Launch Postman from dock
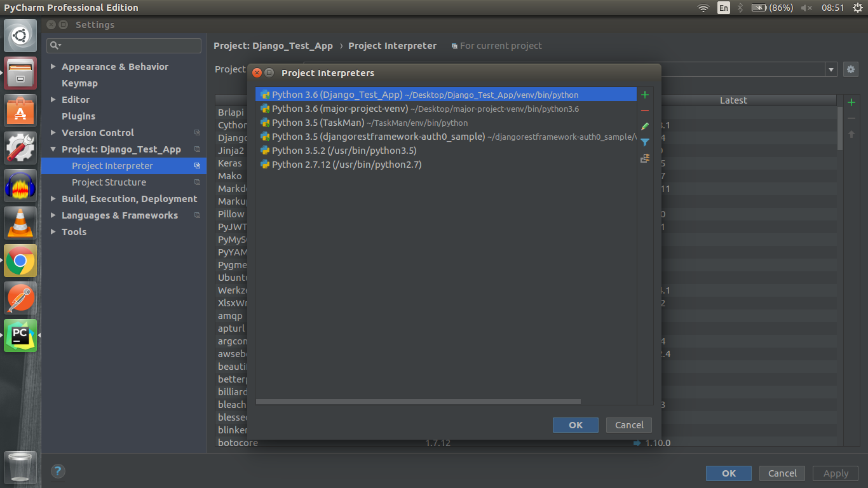Screen dimensions: 868x488 (x=20, y=298)
